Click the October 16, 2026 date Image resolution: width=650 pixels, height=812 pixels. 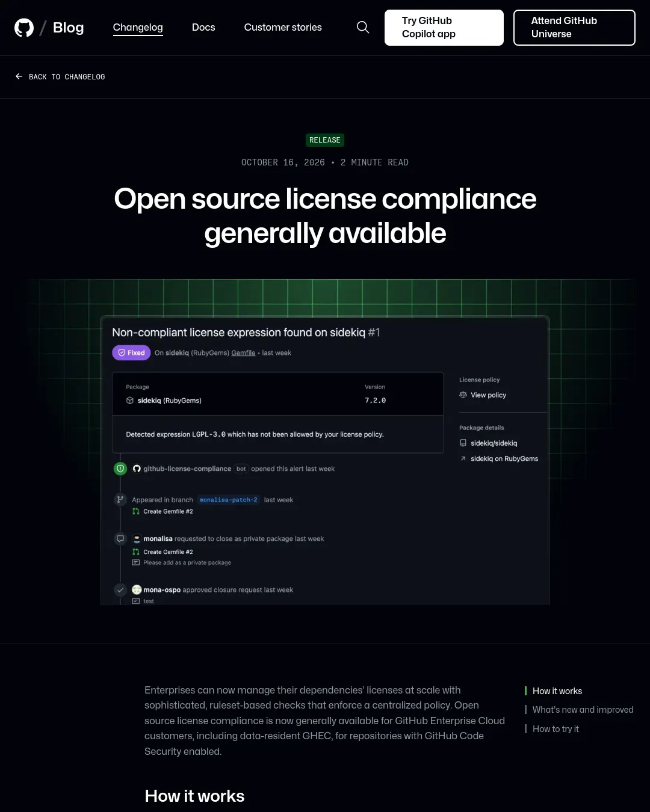283,162
